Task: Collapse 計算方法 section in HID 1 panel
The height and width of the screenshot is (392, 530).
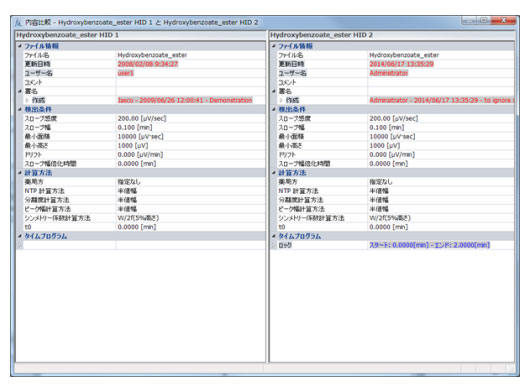Action: click(20, 173)
